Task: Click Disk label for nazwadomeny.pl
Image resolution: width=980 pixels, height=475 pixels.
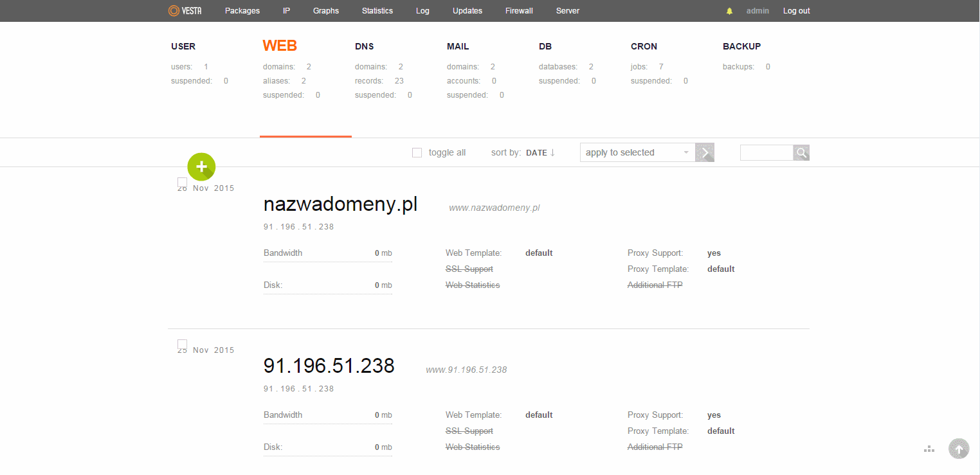Action: (x=273, y=285)
